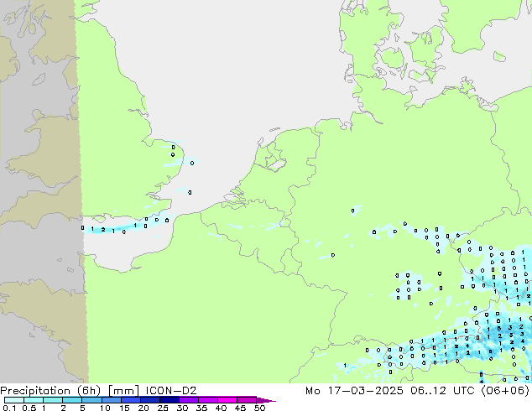This screenshot has height=411, width=532.
Task: Select the palest swatch between 0.1 and 0.5
Action: point(14,400)
